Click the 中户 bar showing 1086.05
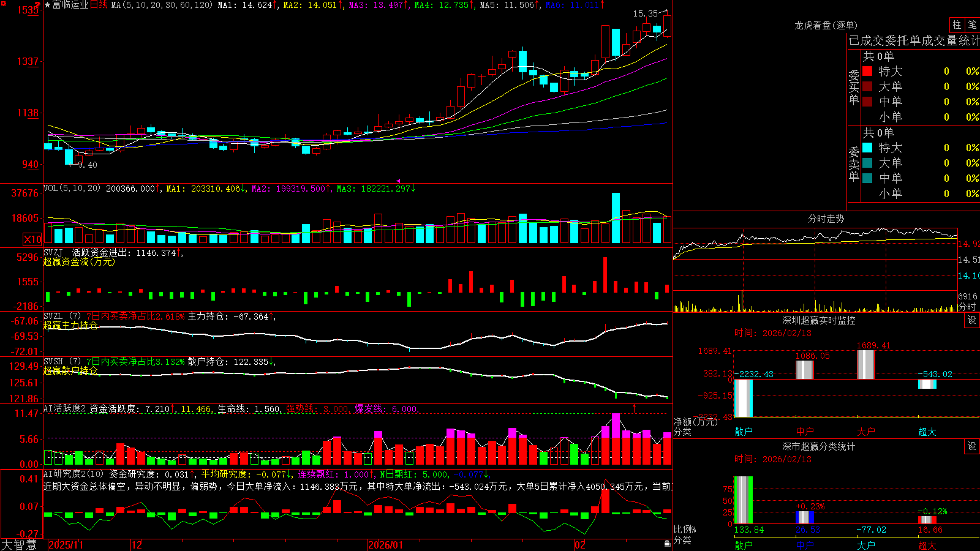 (x=805, y=370)
